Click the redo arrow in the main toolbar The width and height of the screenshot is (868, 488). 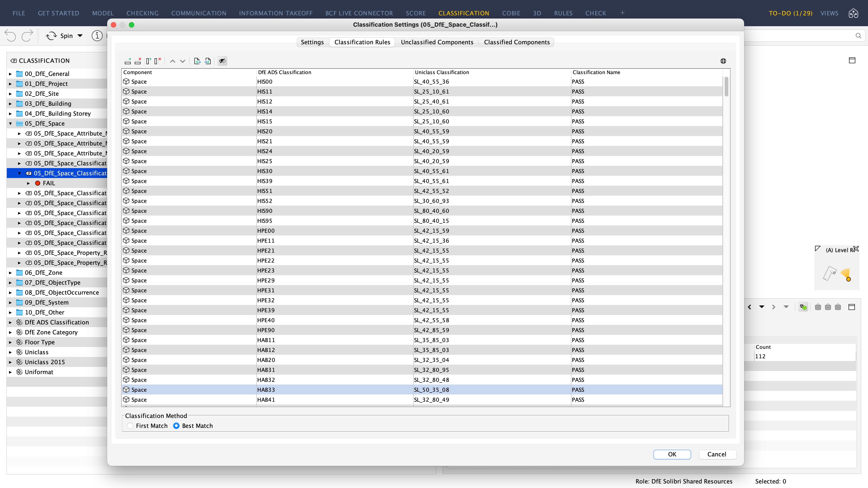[x=27, y=36]
